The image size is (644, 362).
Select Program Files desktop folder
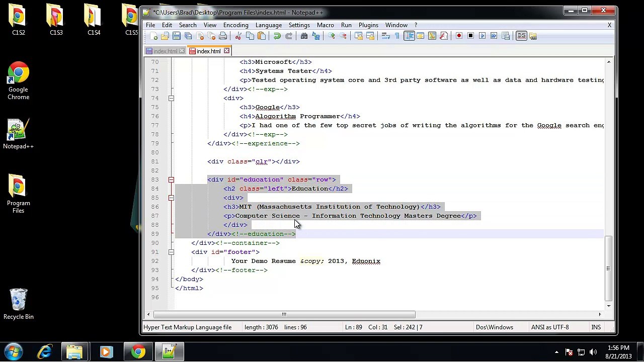(19, 194)
